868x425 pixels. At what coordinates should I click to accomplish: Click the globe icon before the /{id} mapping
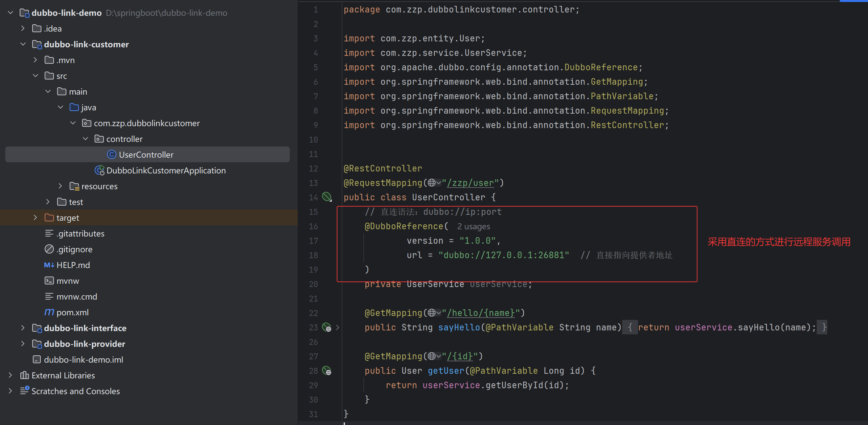(x=432, y=356)
